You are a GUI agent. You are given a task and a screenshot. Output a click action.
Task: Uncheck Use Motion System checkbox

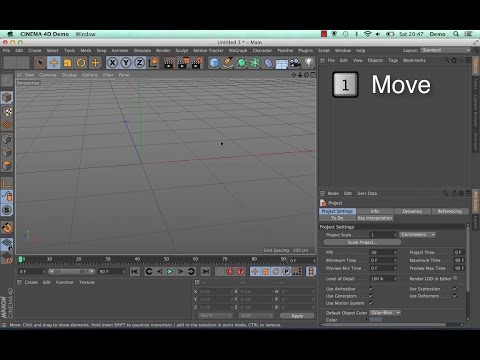pos(371,303)
